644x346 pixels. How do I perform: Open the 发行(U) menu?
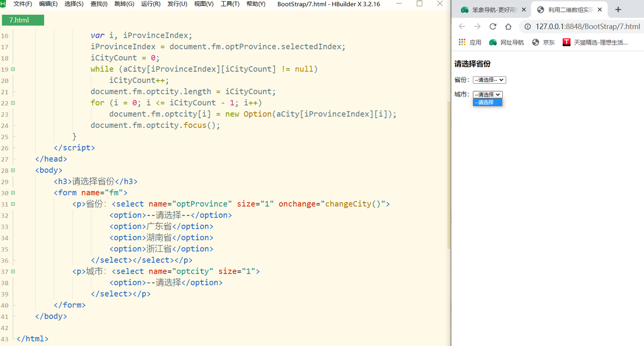tap(177, 4)
